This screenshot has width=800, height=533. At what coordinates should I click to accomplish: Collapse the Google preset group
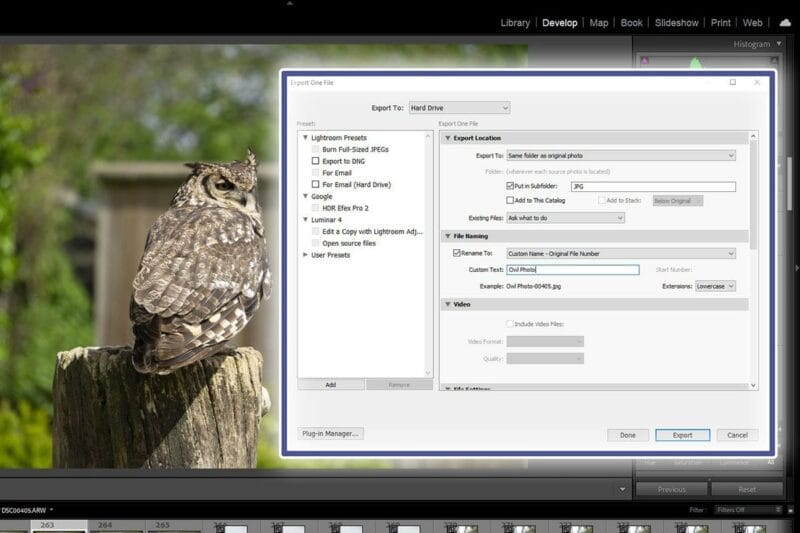point(305,196)
